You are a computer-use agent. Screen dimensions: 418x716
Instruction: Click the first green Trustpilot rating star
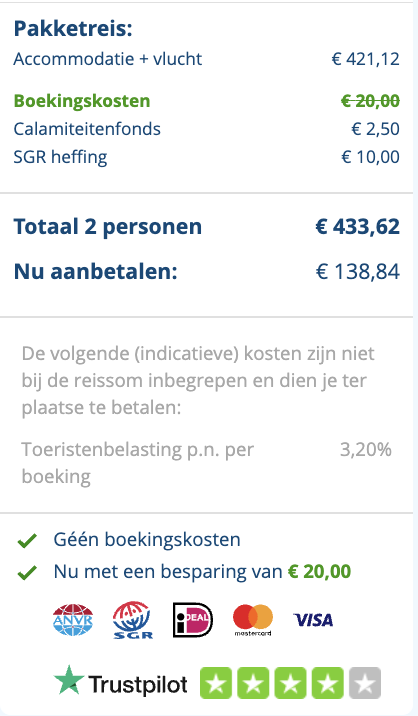pyautogui.click(x=216, y=683)
